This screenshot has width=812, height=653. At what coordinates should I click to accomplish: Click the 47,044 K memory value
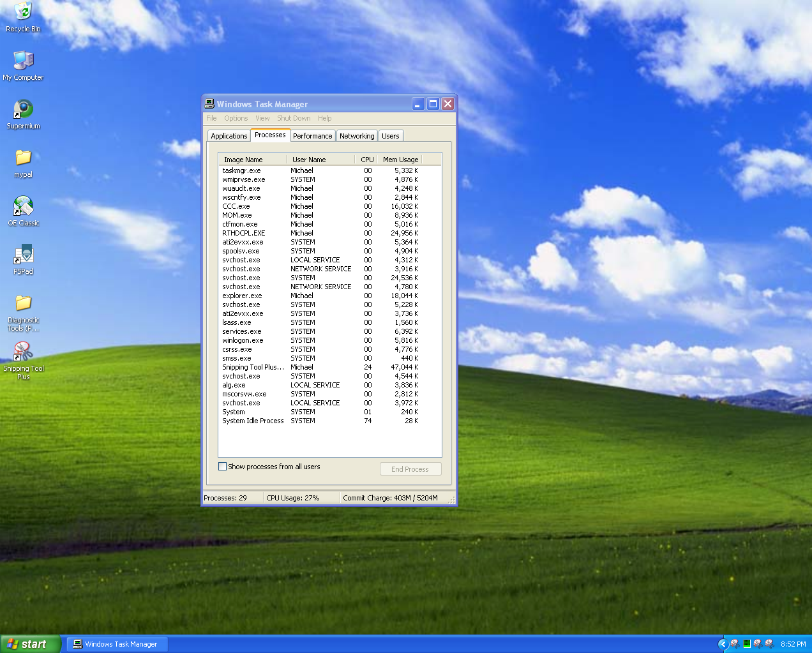tap(405, 367)
